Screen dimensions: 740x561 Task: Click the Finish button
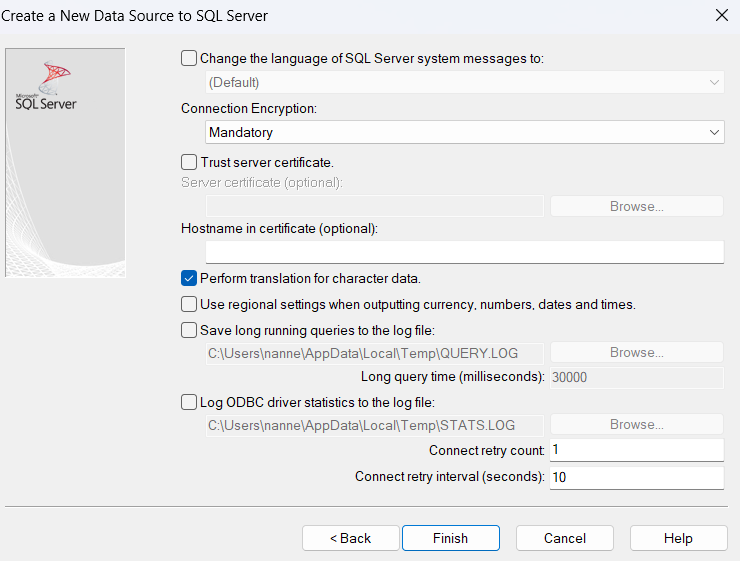click(451, 538)
